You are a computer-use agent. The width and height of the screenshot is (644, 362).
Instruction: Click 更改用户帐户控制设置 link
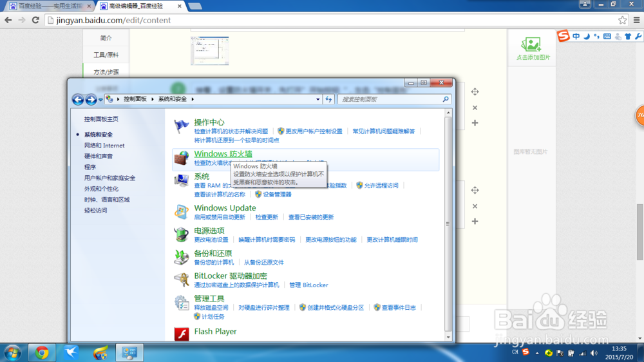pos(314,131)
